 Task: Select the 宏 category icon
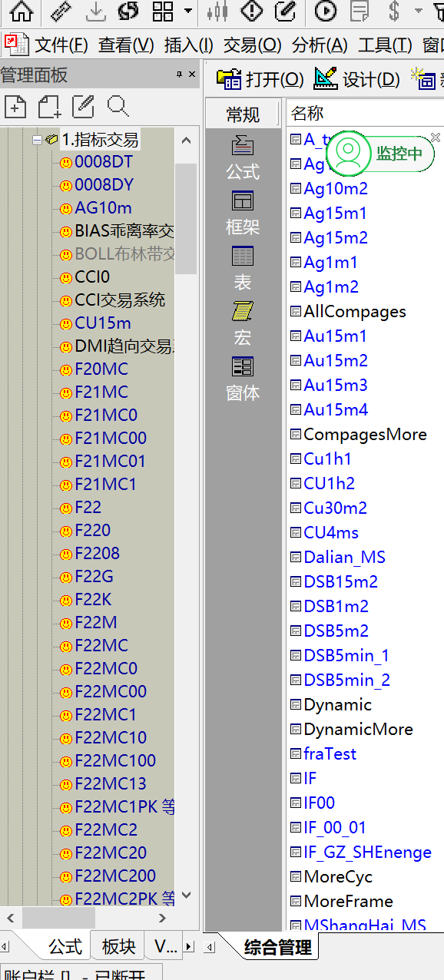coord(243,324)
